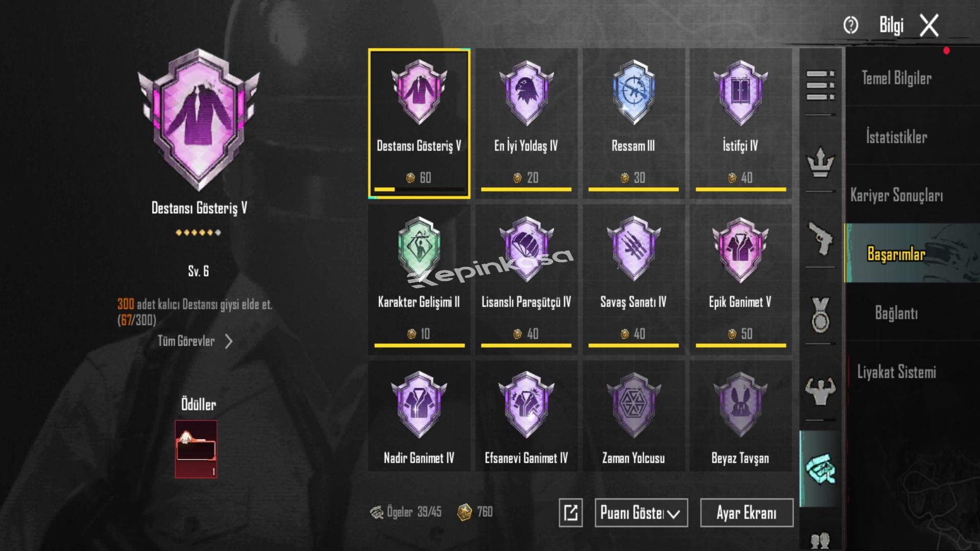Open the Temel Bilgiler tab
This screenshot has height=551, width=980.
(x=897, y=78)
